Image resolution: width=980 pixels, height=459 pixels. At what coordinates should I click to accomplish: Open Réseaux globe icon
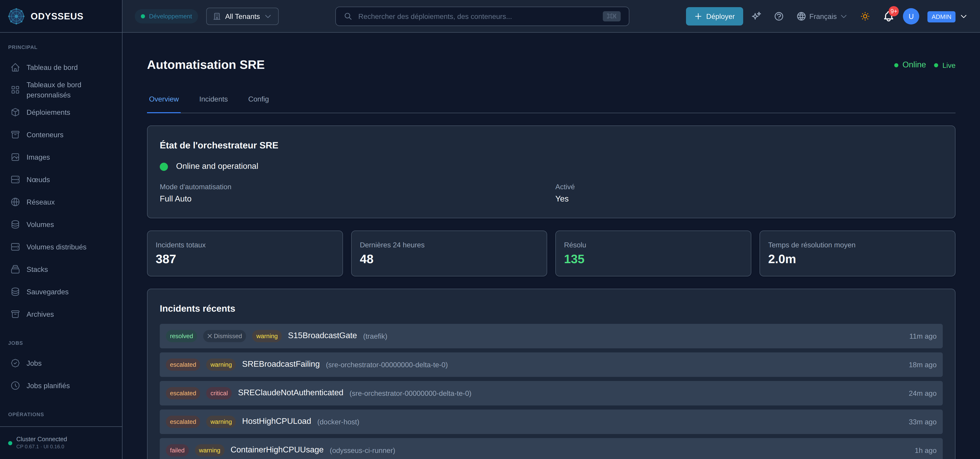[x=15, y=202]
